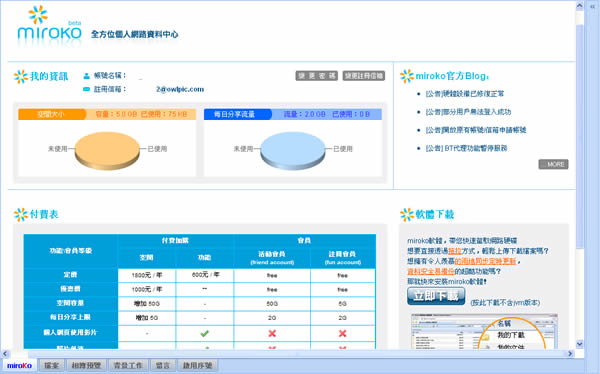Screen dimensions: 600x374
Task: Click the vertical scrollbar up arrow
Action: coord(579,5)
